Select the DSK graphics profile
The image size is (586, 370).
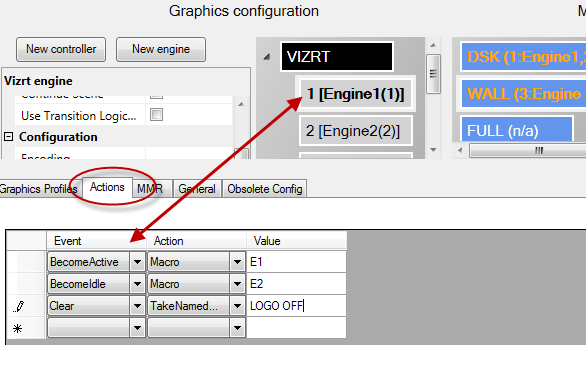[x=523, y=57]
